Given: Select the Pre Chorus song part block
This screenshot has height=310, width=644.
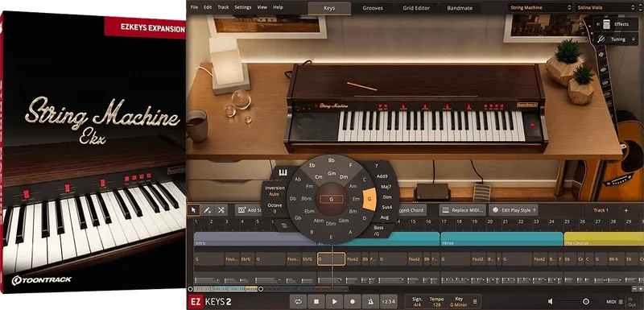Looking at the screenshot, I should (604, 238).
